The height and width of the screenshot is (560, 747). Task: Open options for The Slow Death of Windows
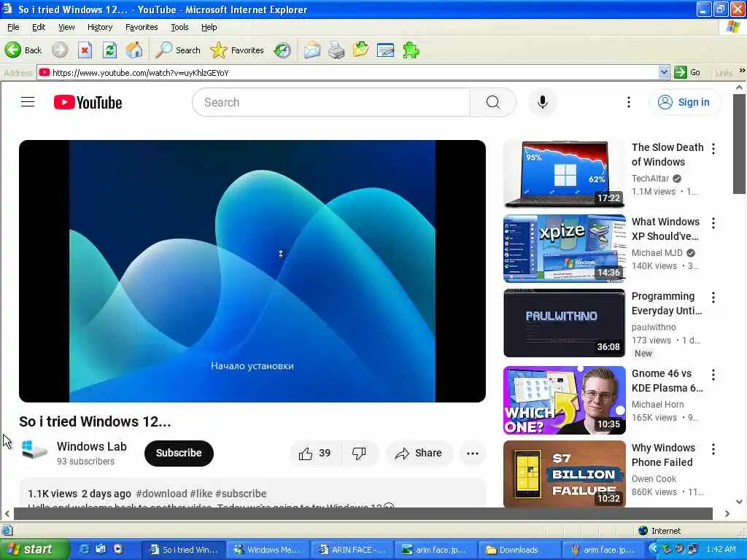click(x=713, y=149)
